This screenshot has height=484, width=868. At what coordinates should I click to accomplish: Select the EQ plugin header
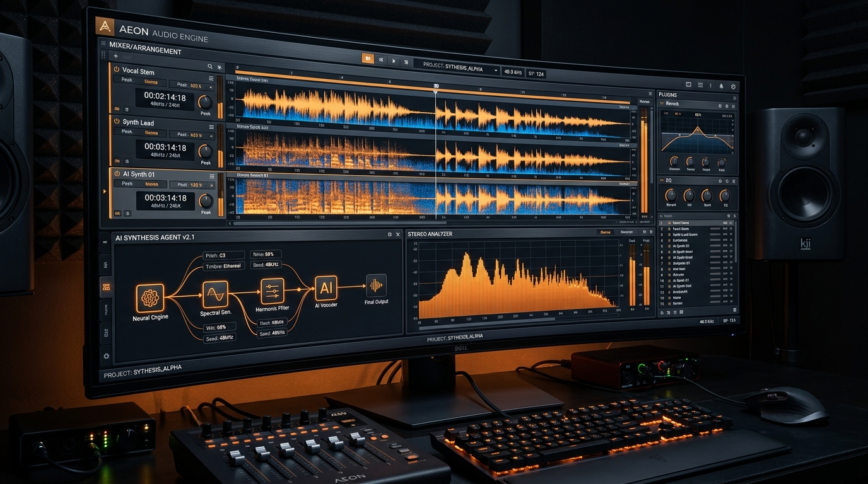(x=697, y=180)
